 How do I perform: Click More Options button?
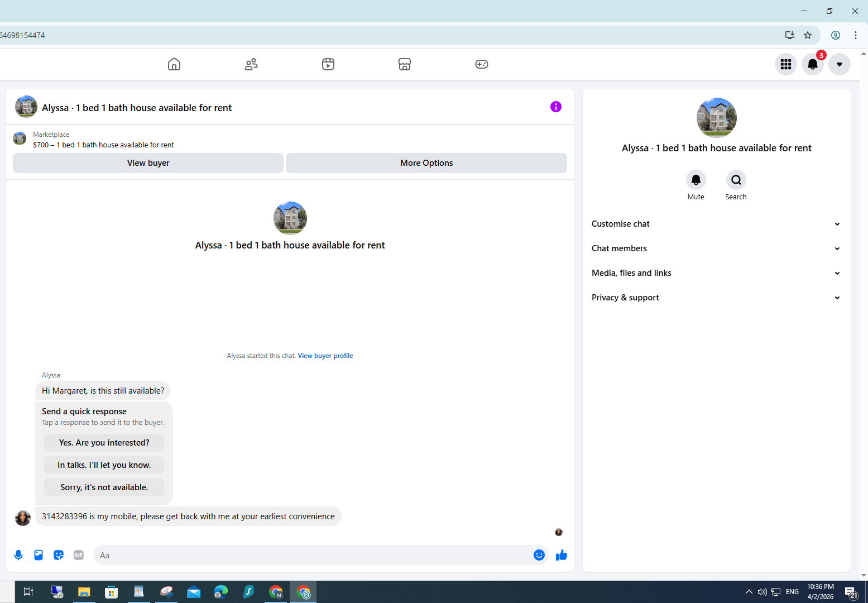[426, 163]
